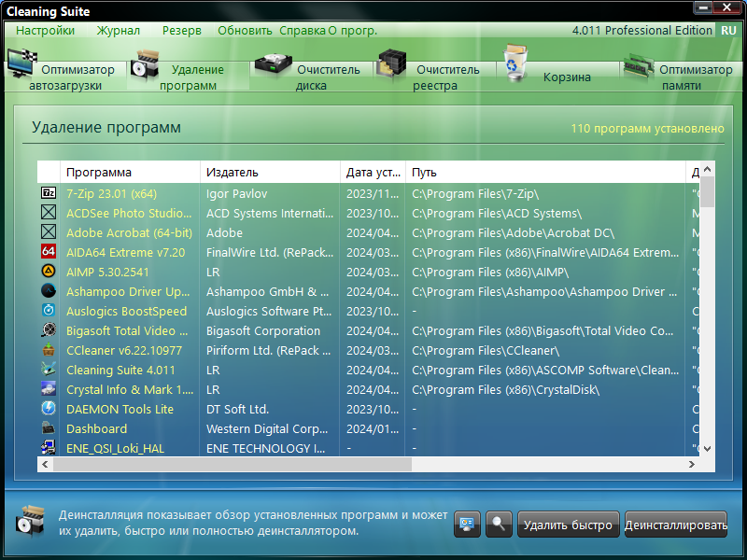747x560 pixels.
Task: Click the Recycle bin icon
Action: point(516,63)
